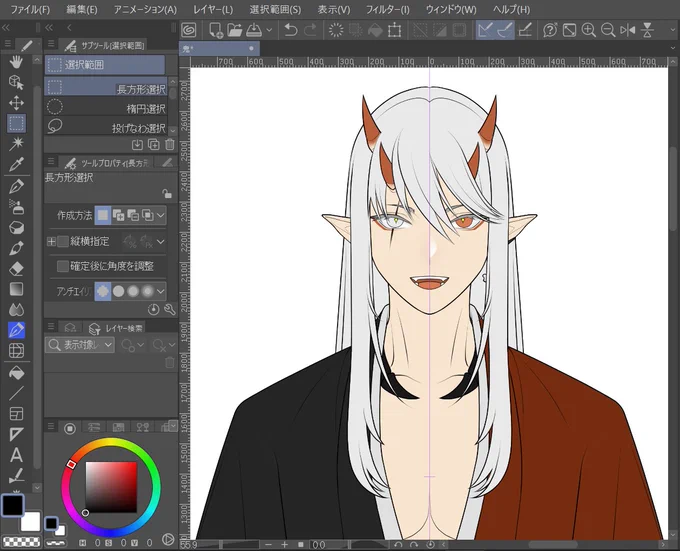This screenshot has width=680, height=551.
Task: Select the Auto select magic wand tool
Action: pyautogui.click(x=16, y=143)
